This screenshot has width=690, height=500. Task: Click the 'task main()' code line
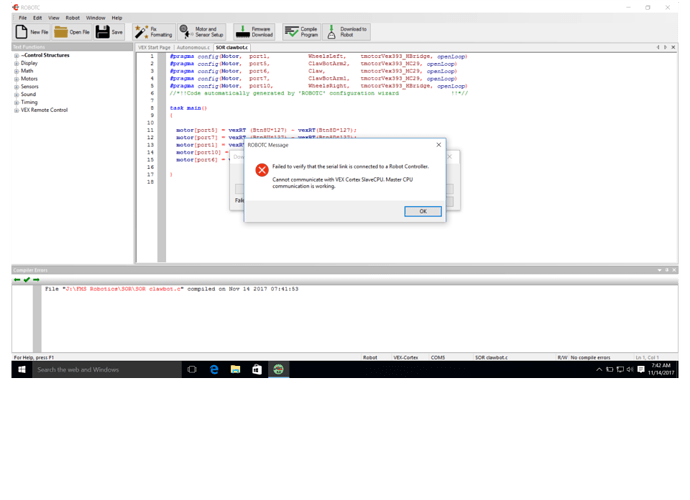188,108
